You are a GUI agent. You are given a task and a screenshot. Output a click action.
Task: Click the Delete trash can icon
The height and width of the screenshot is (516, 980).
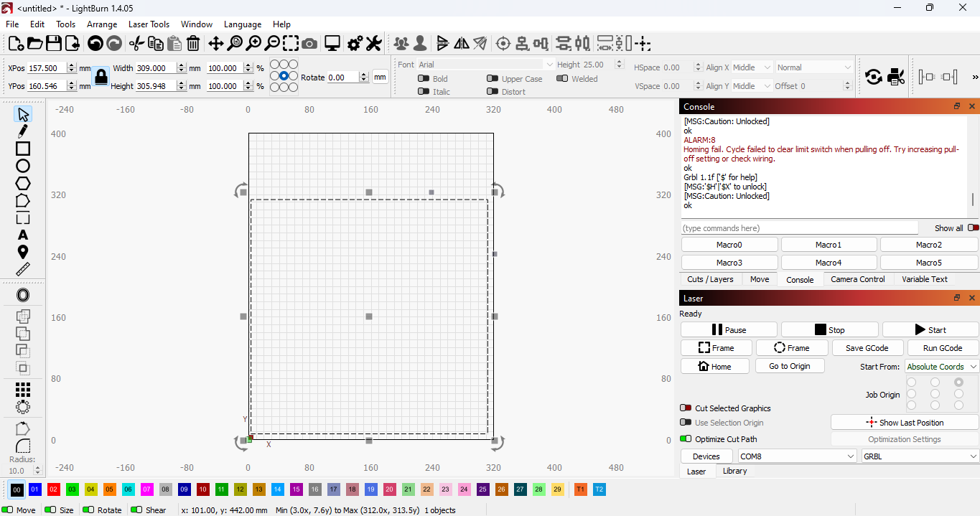coord(193,44)
